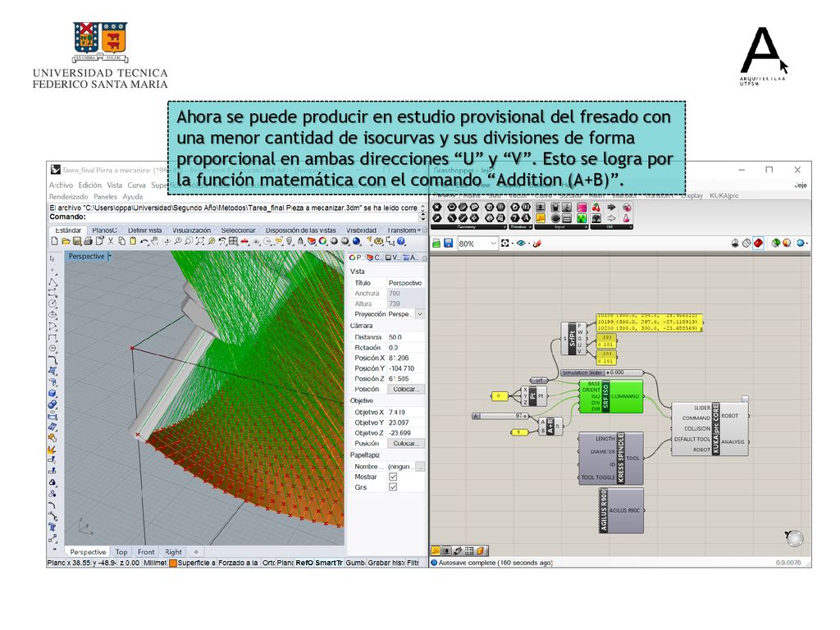Click the orange layer color swatch in status bar
Screen dimensions: 840x630
173,563
